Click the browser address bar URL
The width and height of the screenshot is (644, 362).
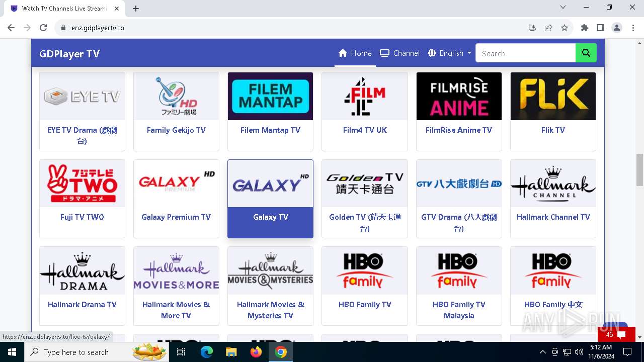click(x=98, y=28)
